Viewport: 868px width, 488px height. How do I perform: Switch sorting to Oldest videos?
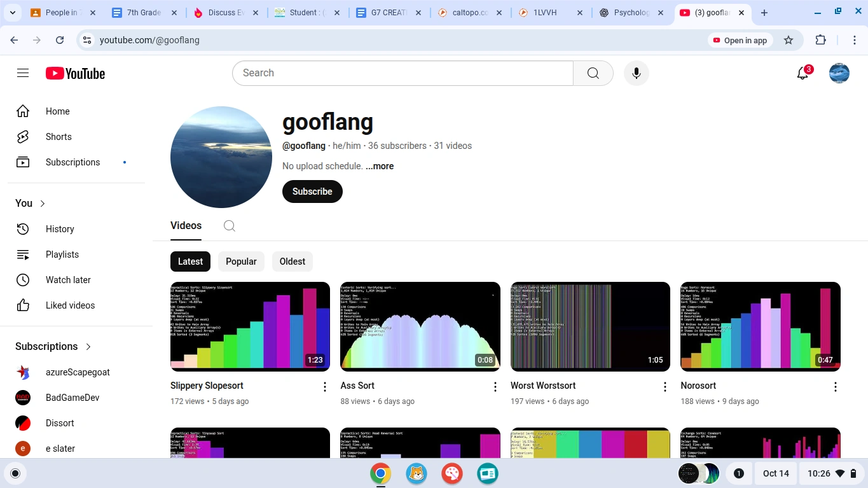[293, 261]
